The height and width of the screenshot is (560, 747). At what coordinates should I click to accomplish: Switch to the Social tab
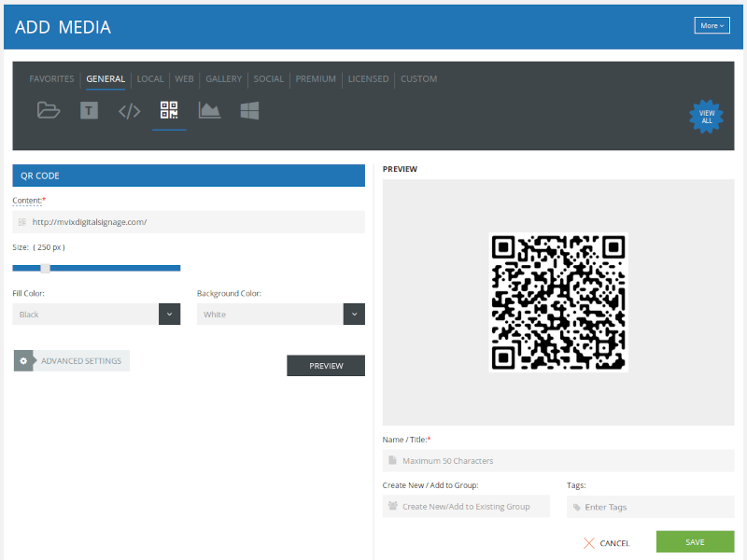269,79
